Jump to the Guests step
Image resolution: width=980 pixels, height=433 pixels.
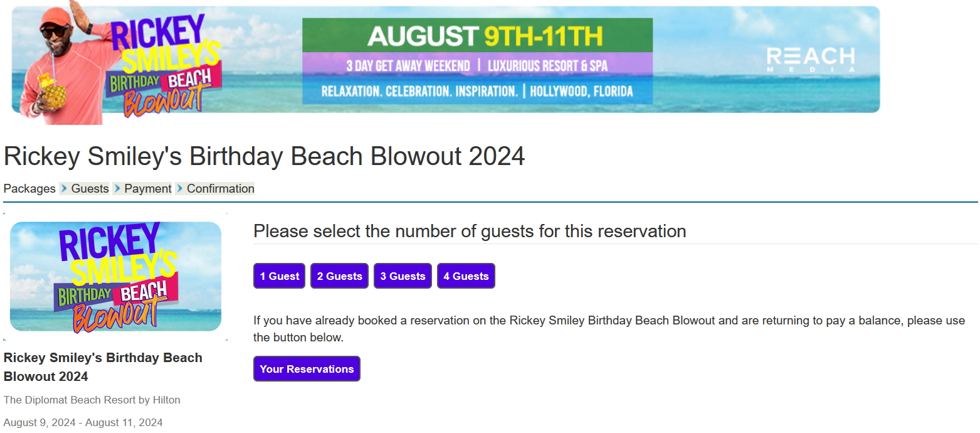click(x=90, y=189)
